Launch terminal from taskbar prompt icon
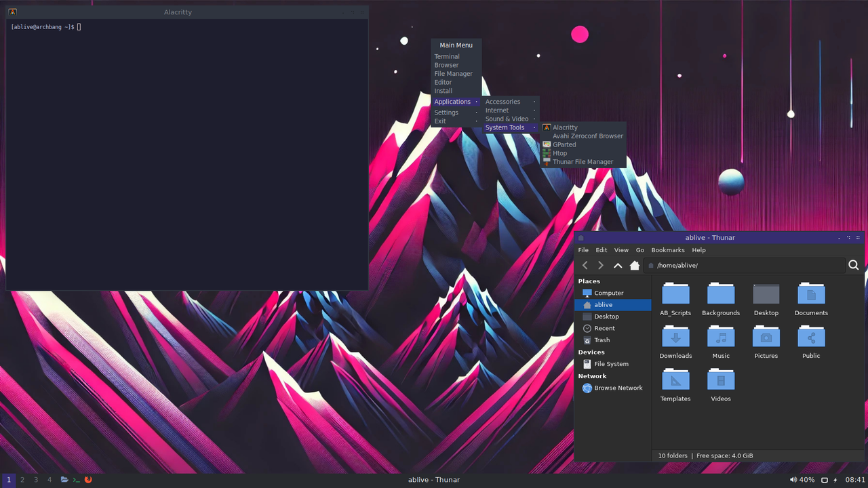The width and height of the screenshot is (868, 488). (x=76, y=480)
